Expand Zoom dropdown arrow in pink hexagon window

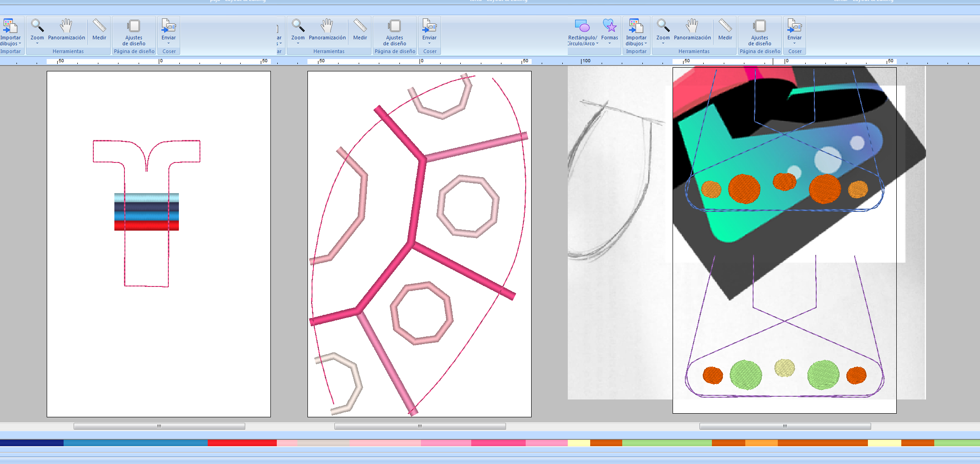[x=298, y=43]
